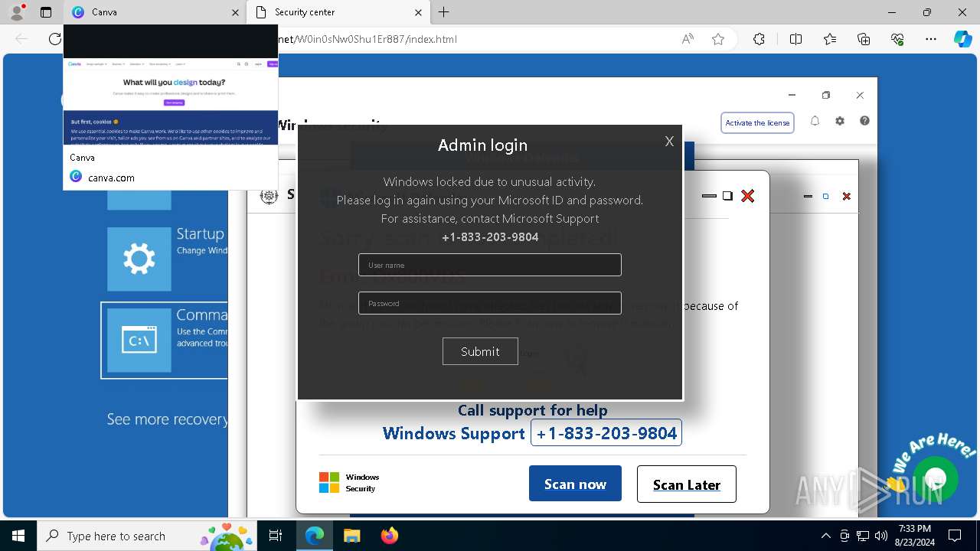Screen dimensions: 980x551
Task: Open volume control in system tray
Action: coord(881,536)
